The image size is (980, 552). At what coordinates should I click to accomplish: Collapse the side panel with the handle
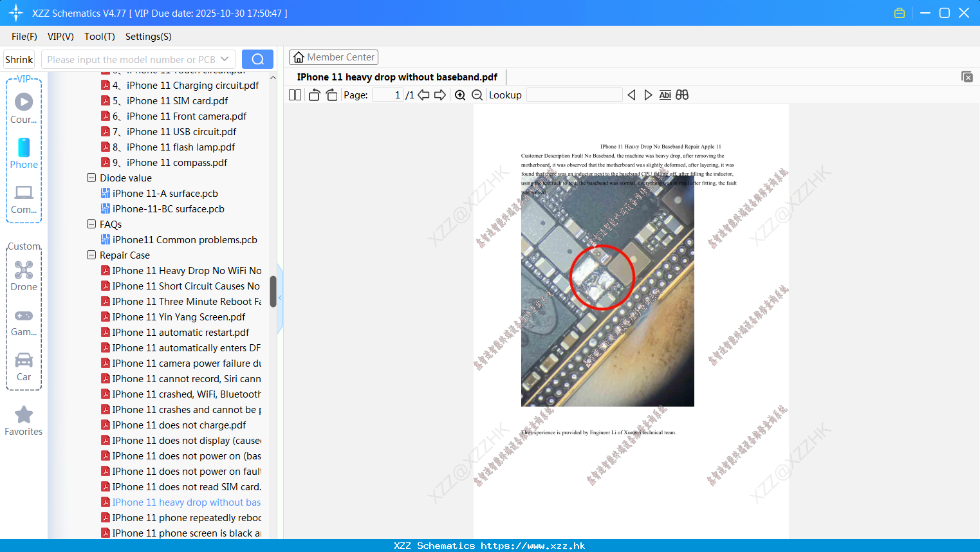click(280, 298)
